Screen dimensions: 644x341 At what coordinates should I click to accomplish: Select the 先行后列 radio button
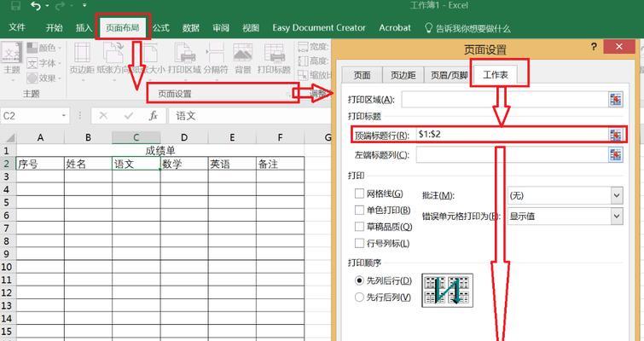pos(359,297)
